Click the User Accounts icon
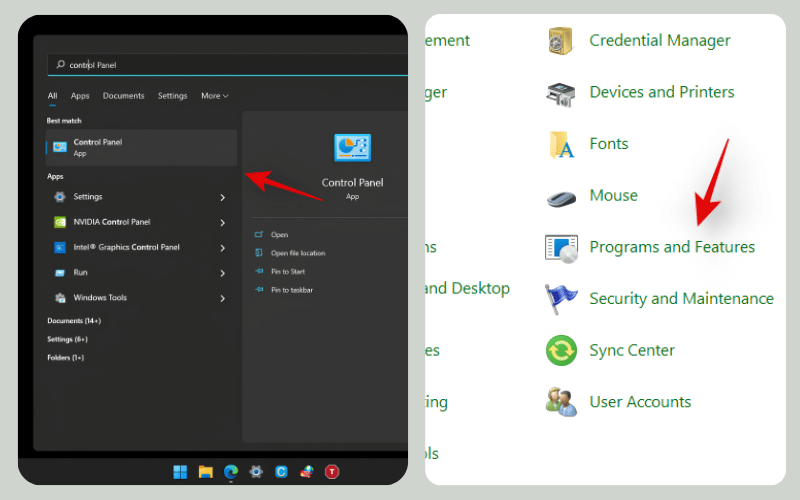 (561, 402)
